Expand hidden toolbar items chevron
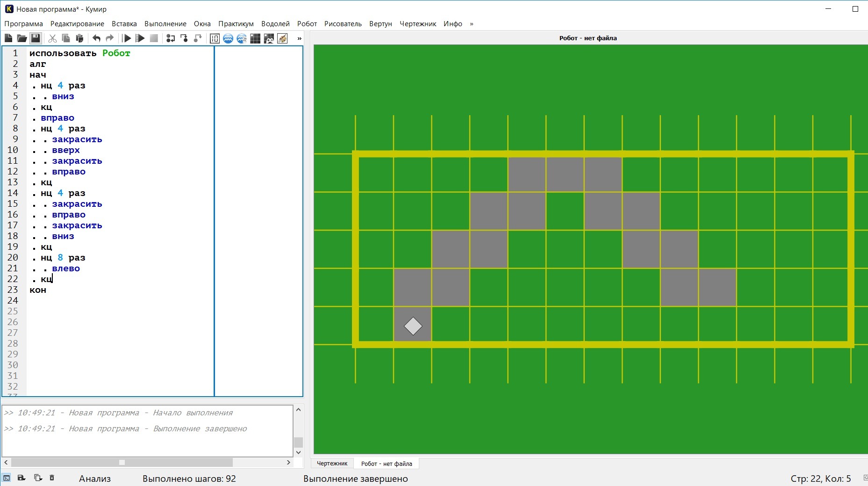The width and height of the screenshot is (868, 486). pos(300,38)
